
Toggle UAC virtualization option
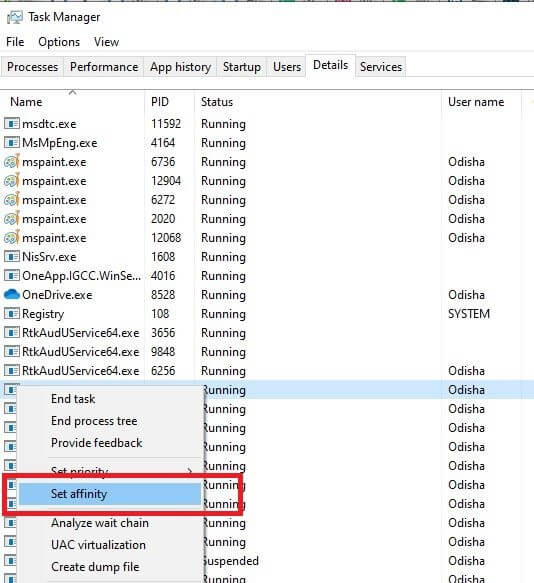pyautogui.click(x=110, y=545)
